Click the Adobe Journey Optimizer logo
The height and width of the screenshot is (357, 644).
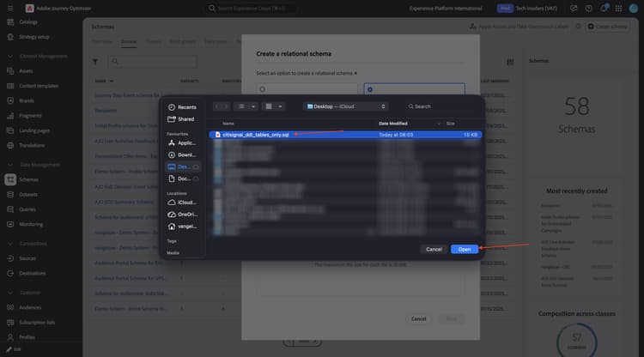pos(29,9)
